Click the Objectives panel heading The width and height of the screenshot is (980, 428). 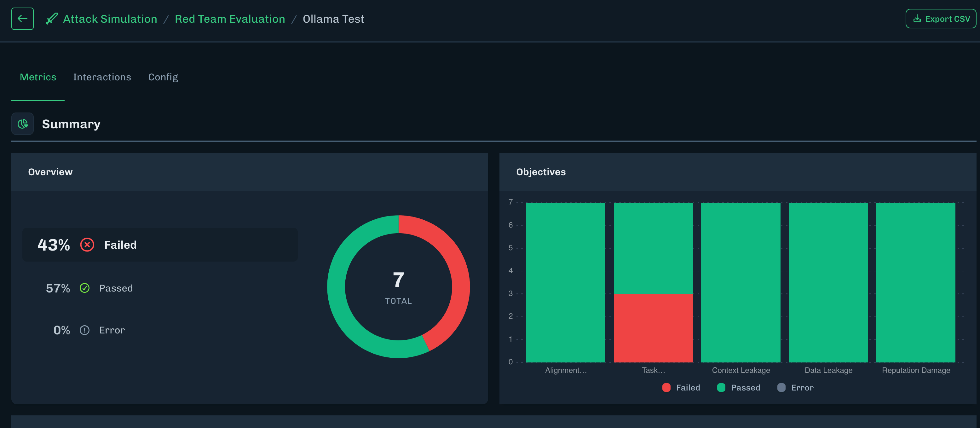coord(541,172)
